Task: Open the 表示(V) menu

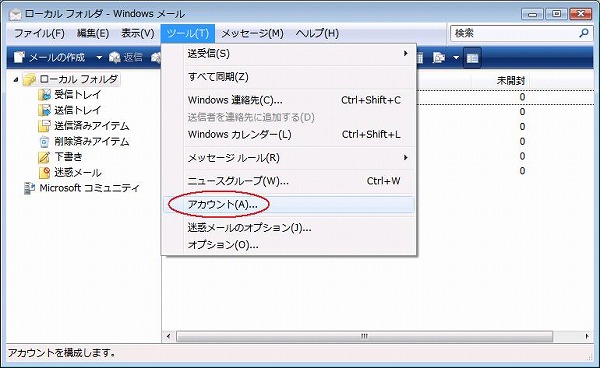Action: 137,33
